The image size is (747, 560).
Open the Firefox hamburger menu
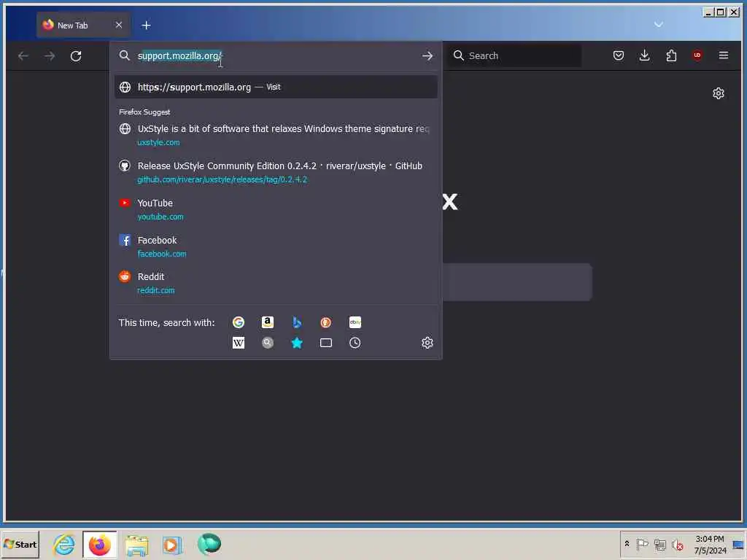[x=723, y=55]
